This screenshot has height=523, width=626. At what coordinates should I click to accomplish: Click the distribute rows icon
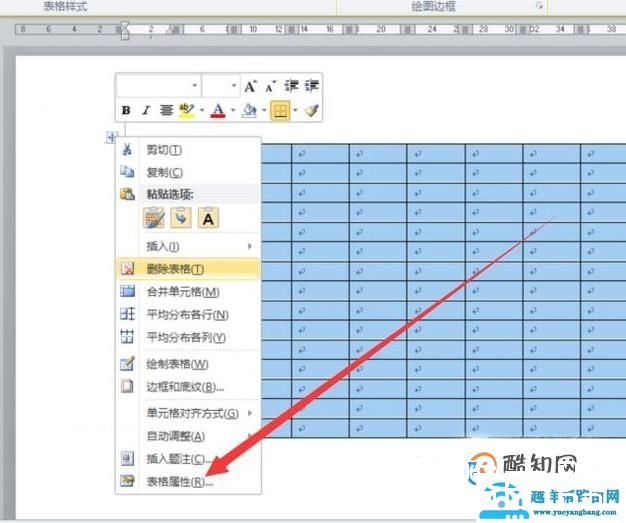127,314
